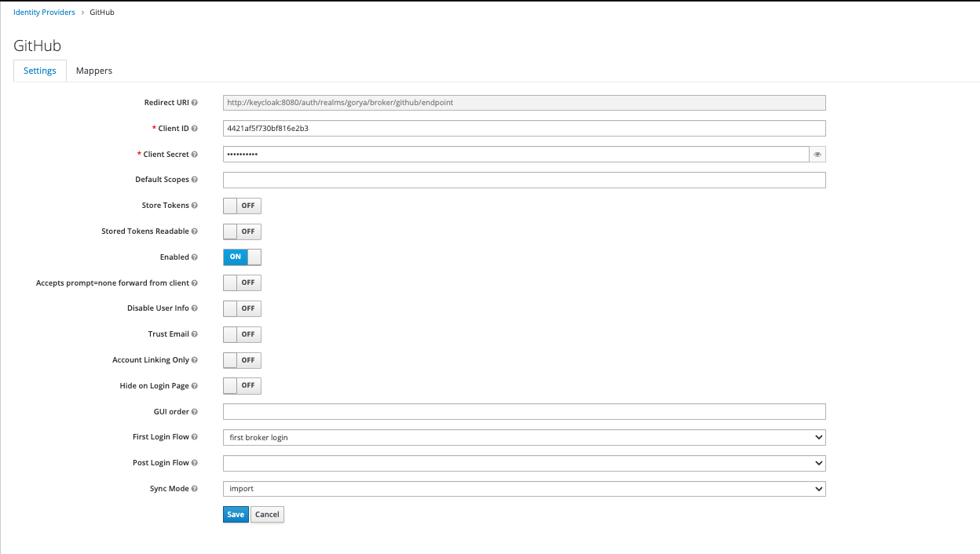Click the help icon next to Account Linking Only
980x554 pixels.
coord(195,360)
